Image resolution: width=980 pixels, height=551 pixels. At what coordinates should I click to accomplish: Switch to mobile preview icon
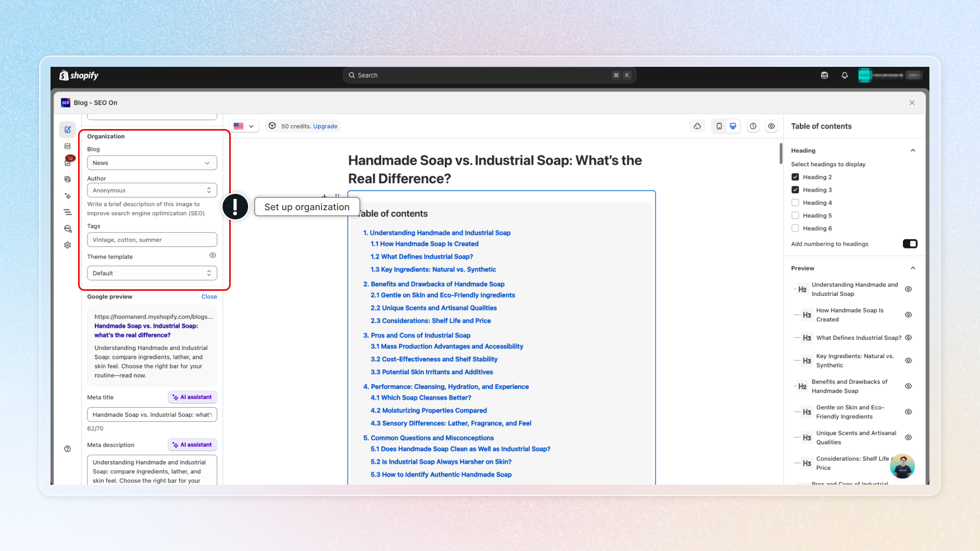719,126
